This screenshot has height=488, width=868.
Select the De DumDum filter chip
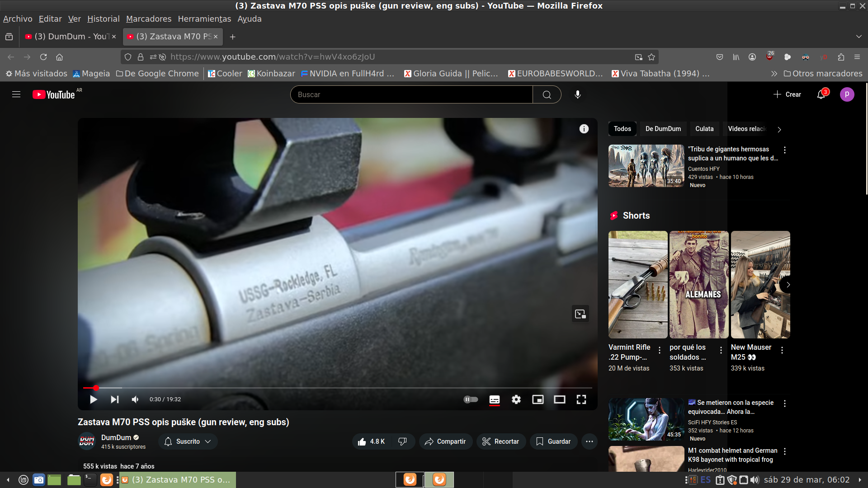coord(663,129)
